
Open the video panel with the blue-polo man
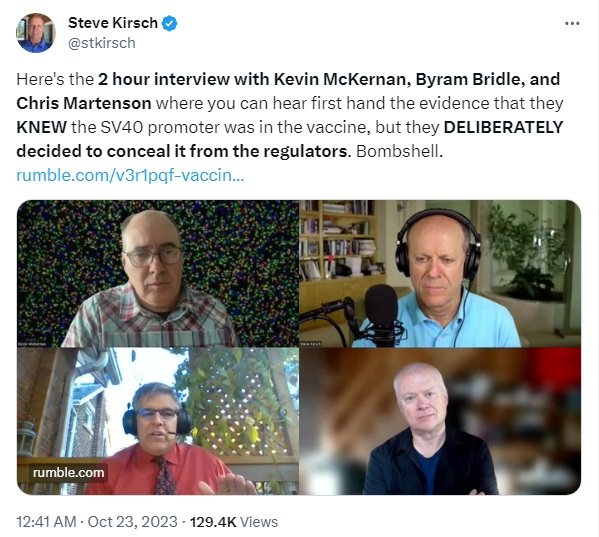click(440, 273)
